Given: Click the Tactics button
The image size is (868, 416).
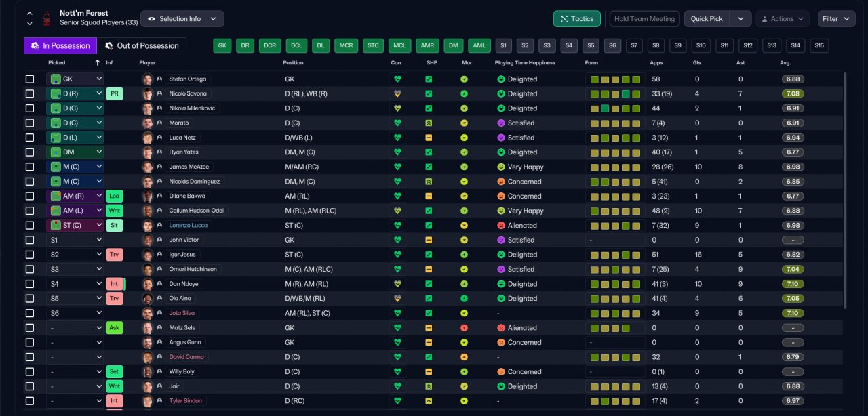Looking at the screenshot, I should point(577,19).
